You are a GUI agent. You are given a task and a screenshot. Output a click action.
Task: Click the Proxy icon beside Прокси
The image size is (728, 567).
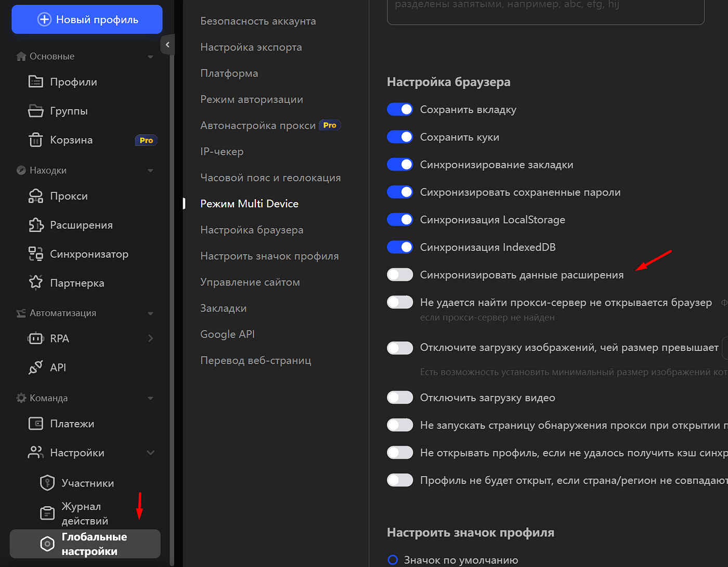tap(35, 196)
